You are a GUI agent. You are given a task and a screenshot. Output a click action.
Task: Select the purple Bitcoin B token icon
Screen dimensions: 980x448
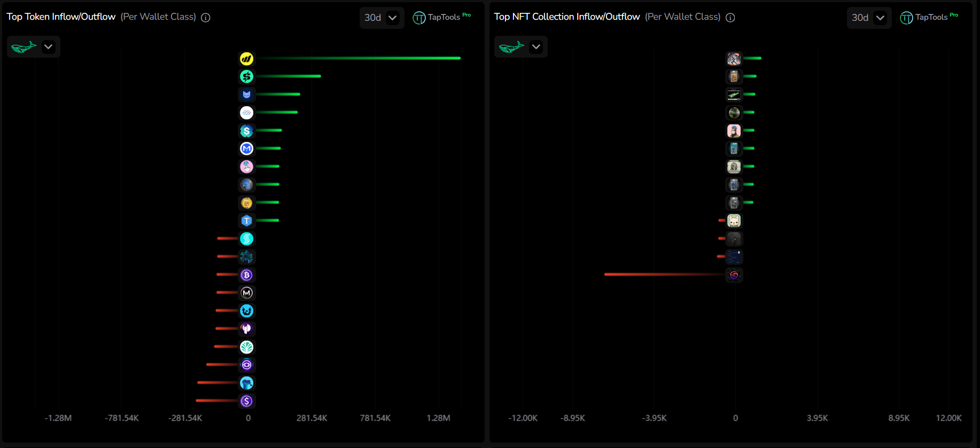(x=246, y=275)
